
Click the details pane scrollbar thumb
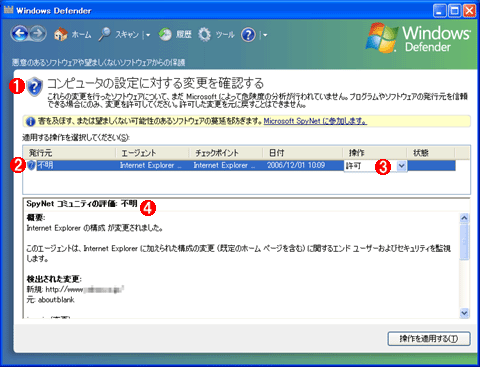tap(464, 241)
